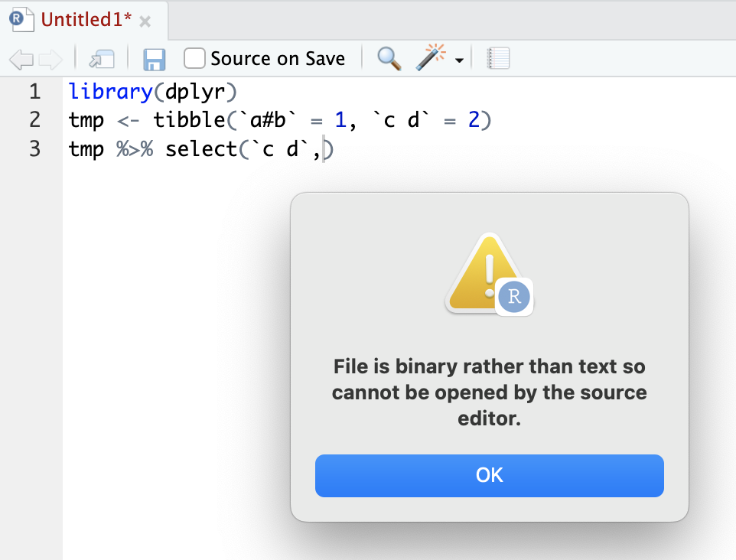This screenshot has height=560, width=736.
Task: Click the small R badge on the warning
Action: (514, 298)
